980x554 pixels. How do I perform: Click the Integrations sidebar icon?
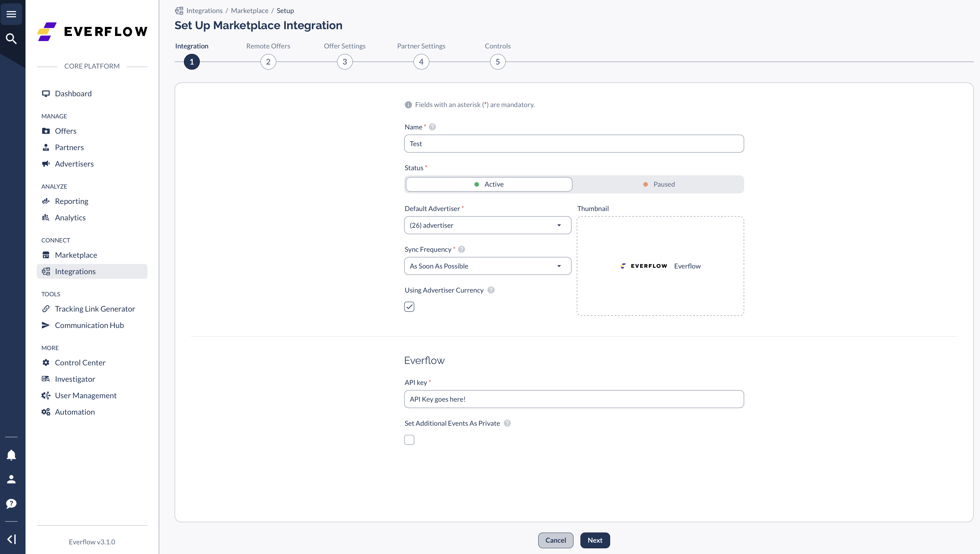(46, 271)
